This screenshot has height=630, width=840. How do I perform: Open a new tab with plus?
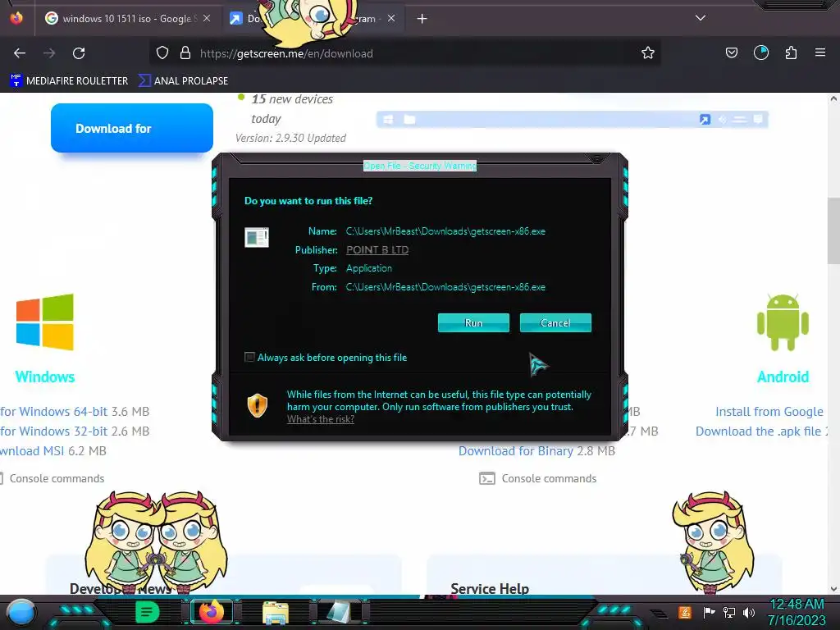(422, 19)
